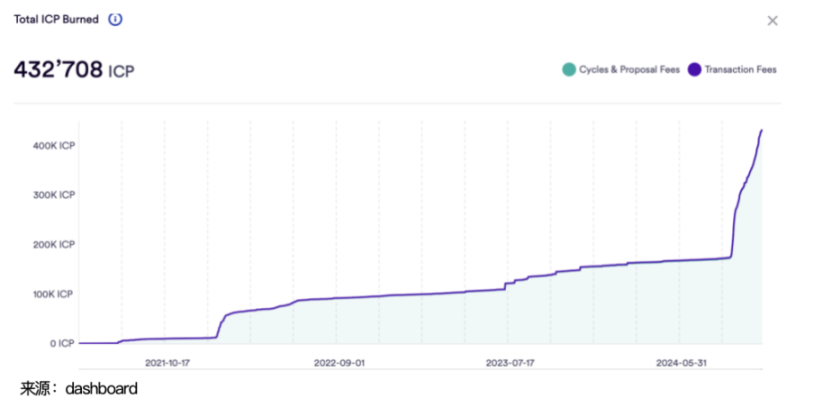The width and height of the screenshot is (814, 407).
Task: Click the peak of the burn line
Action: coord(762,130)
